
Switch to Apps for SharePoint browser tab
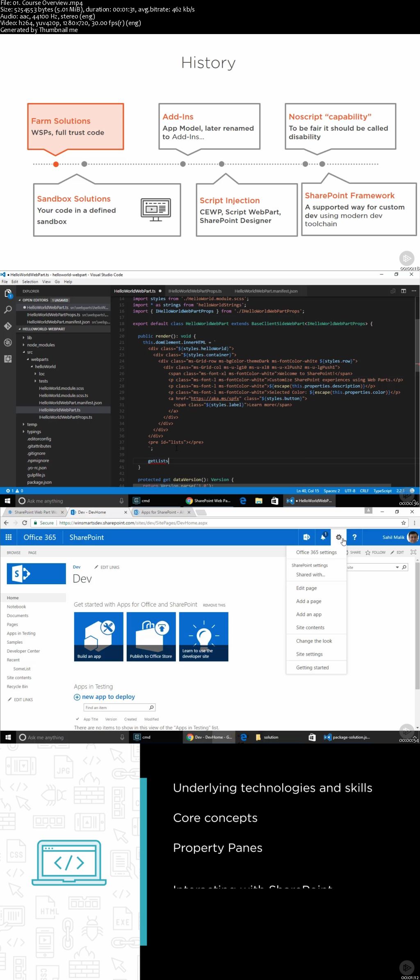click(x=162, y=512)
